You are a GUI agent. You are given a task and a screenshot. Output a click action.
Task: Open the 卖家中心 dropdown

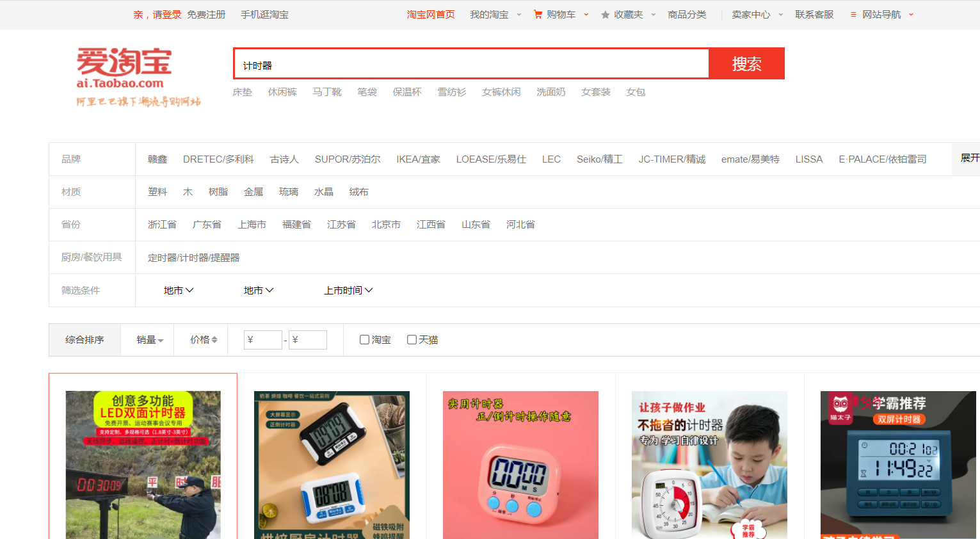click(781, 15)
